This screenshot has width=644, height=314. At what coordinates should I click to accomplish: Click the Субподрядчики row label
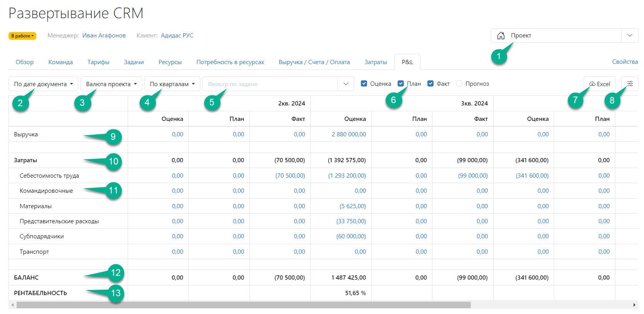pos(42,236)
